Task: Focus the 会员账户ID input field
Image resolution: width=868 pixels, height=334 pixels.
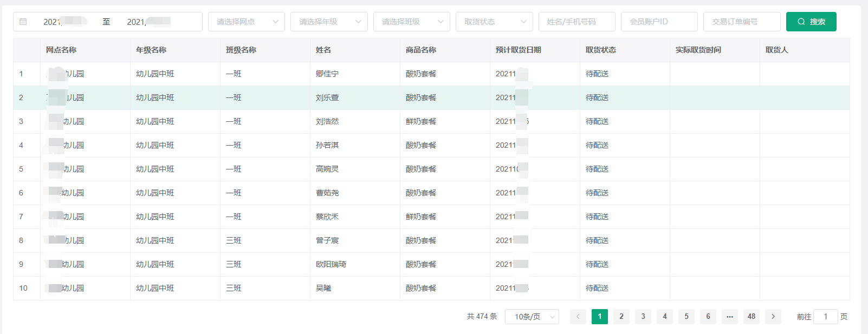Action: click(659, 22)
